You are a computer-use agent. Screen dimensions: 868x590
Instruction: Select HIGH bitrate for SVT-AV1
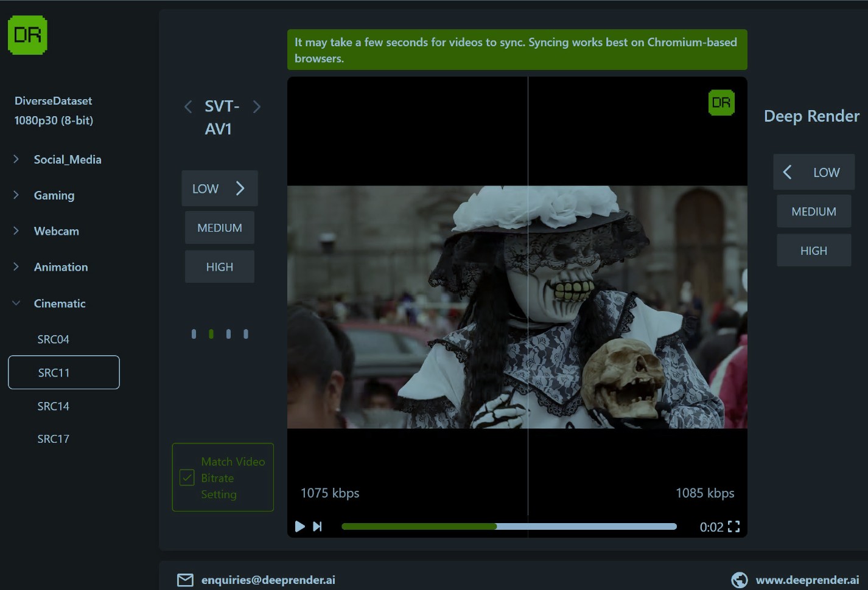click(220, 266)
